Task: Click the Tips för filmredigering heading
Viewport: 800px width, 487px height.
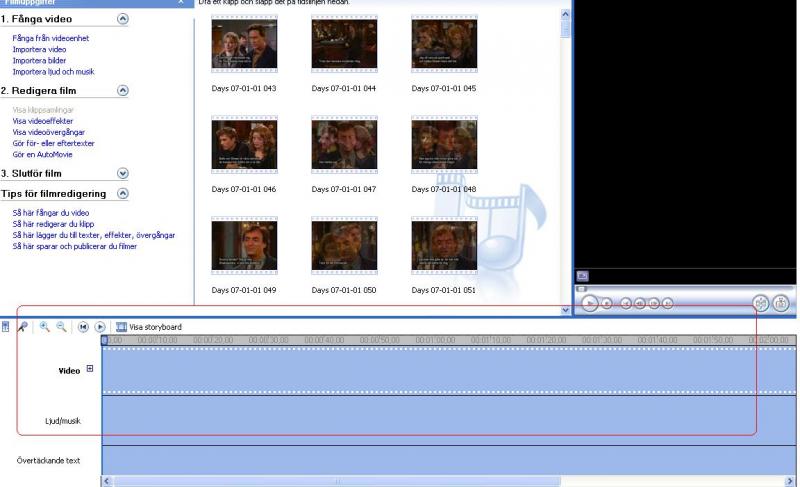Action: pos(54,193)
